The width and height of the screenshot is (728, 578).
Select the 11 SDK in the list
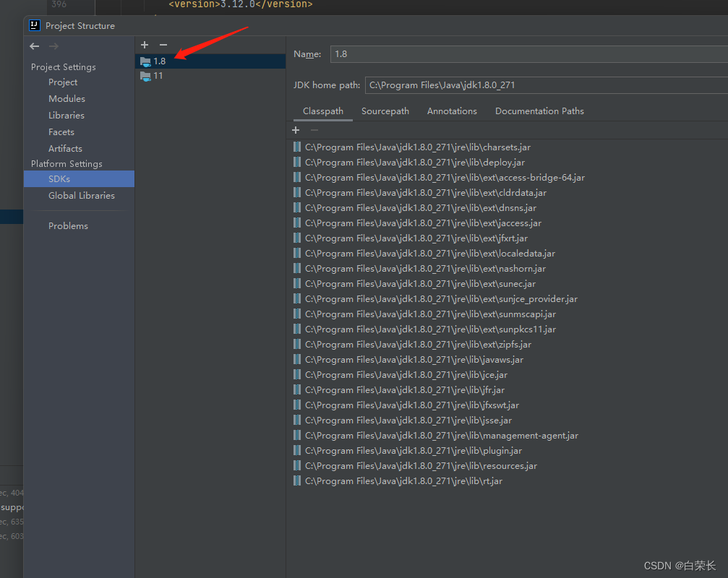(156, 75)
